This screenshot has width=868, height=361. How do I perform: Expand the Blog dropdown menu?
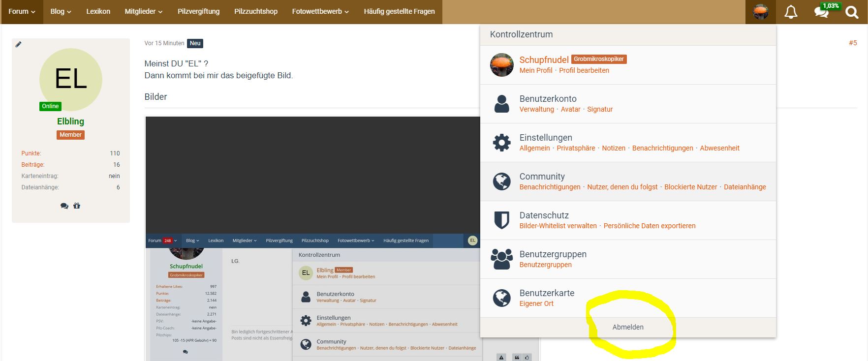click(x=61, y=11)
